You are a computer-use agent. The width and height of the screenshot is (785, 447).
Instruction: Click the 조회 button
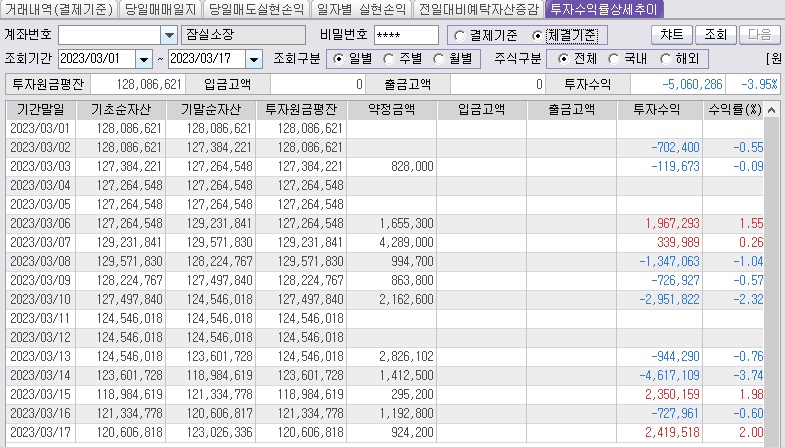tap(715, 35)
